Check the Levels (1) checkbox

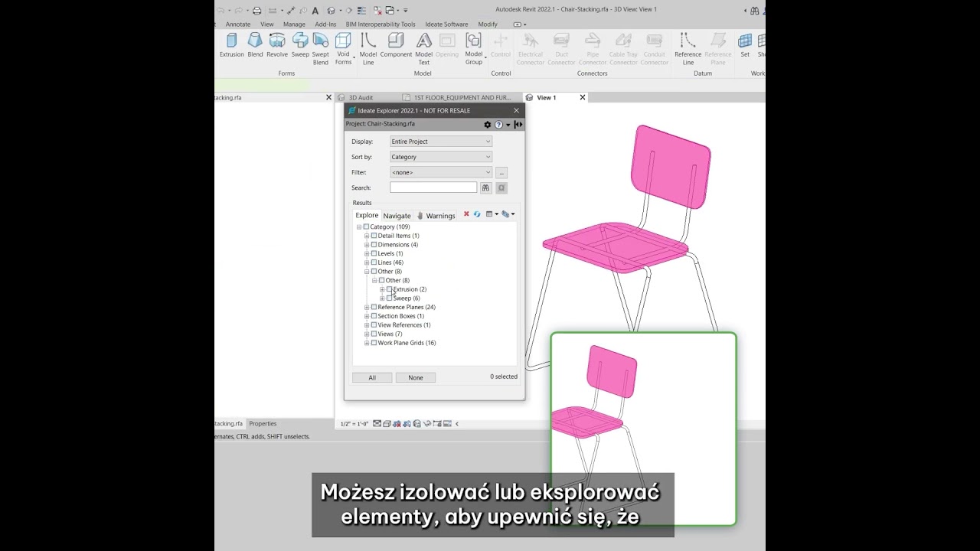374,253
